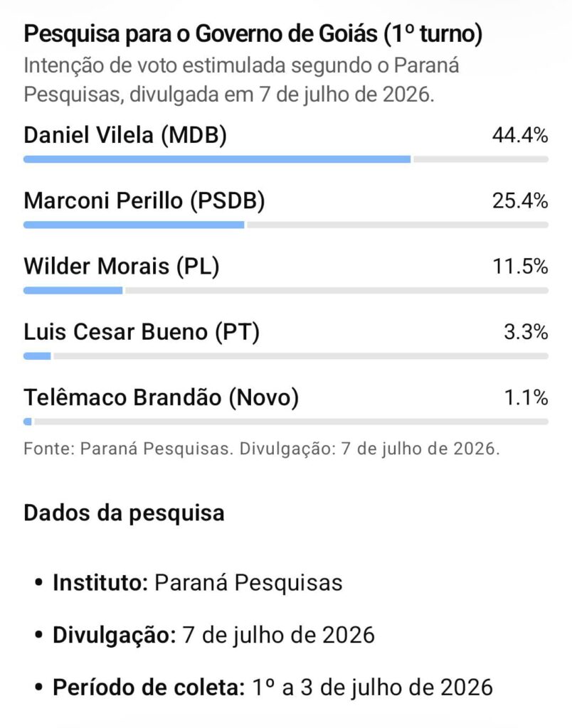Image resolution: width=572 pixels, height=728 pixels.
Task: Select the Luis Cesar Bueno (PT) label
Action: 142,332
